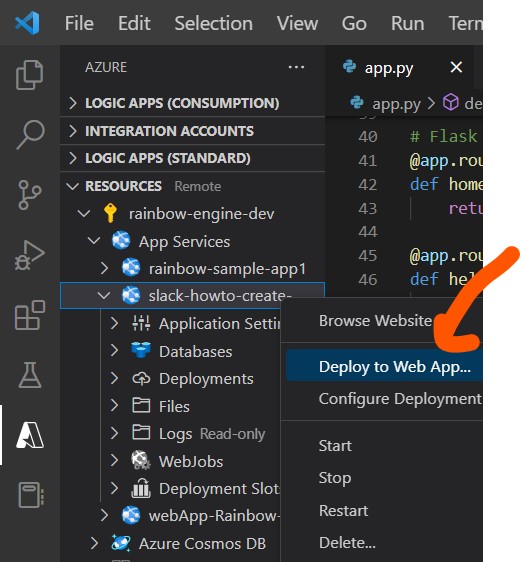The height and width of the screenshot is (562, 521).
Task: Open the File menu
Action: pos(79,23)
